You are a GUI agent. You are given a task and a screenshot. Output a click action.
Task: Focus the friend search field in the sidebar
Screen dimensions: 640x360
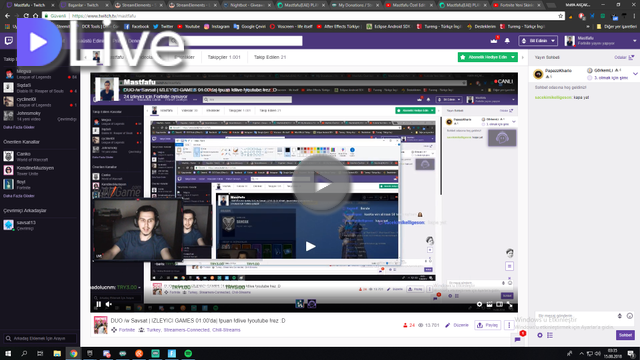coord(40,338)
